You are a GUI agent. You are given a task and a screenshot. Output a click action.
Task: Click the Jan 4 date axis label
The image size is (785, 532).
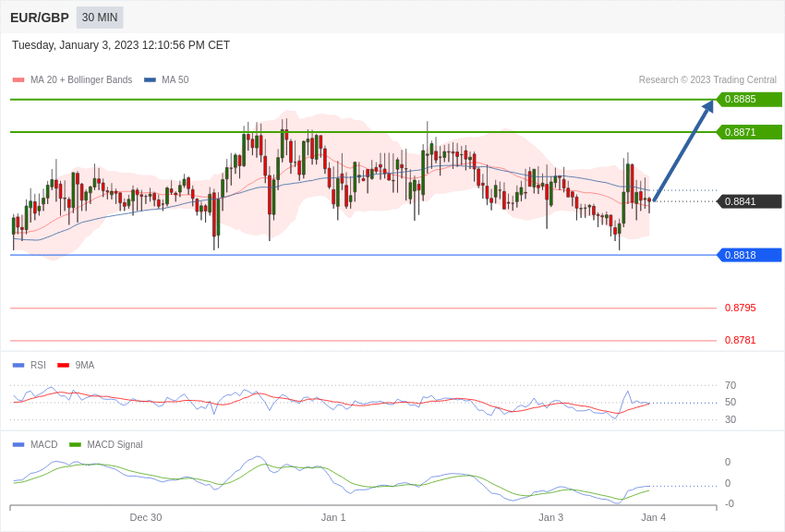point(653,517)
